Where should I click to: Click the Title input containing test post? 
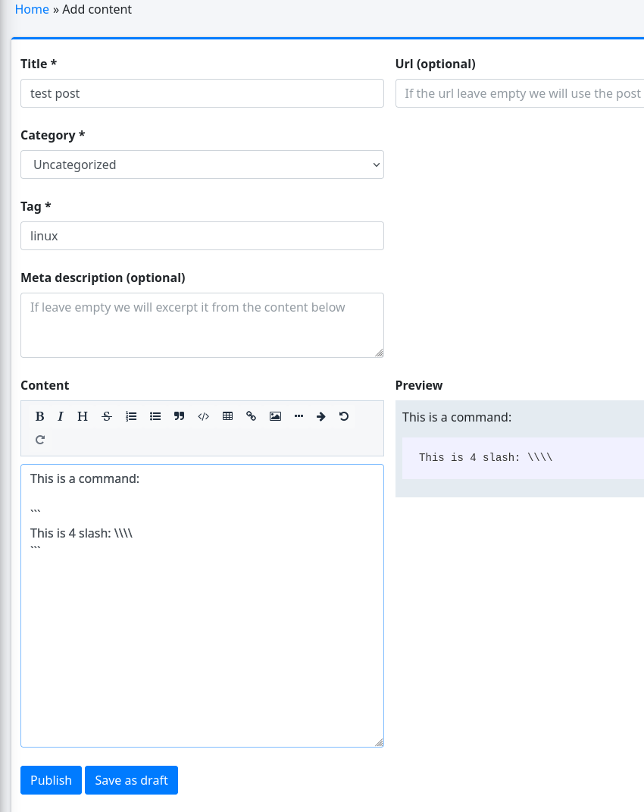202,93
